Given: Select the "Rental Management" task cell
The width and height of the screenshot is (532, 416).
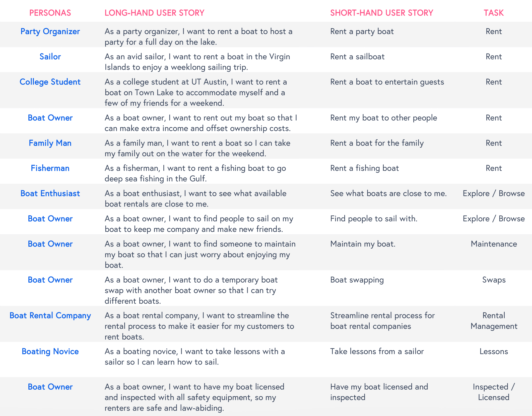Looking at the screenshot, I should click(x=494, y=321).
